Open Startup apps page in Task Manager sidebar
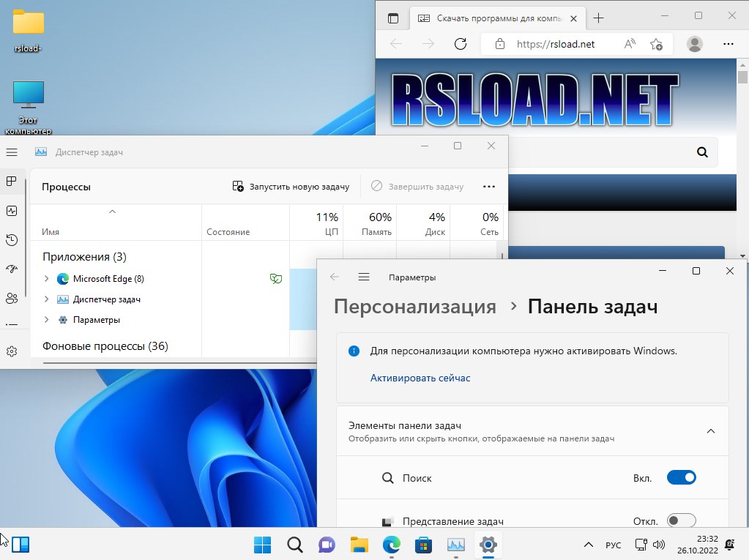 coord(12,269)
